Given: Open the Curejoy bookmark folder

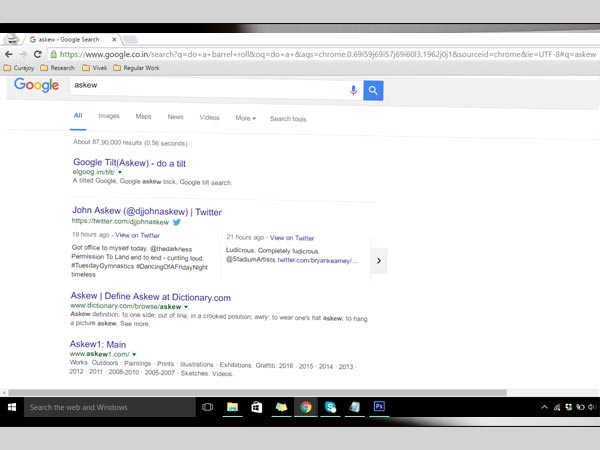Looking at the screenshot, I should click(x=21, y=68).
